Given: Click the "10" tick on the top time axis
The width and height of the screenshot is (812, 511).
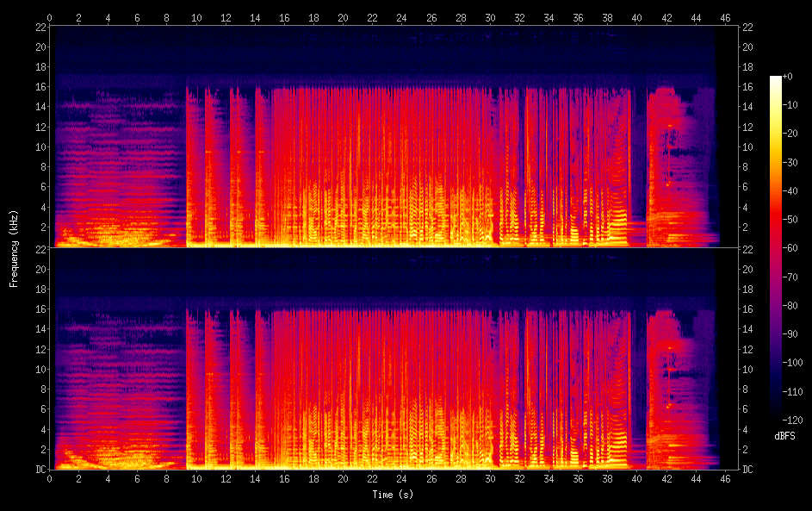Looking at the screenshot, I should [196, 16].
